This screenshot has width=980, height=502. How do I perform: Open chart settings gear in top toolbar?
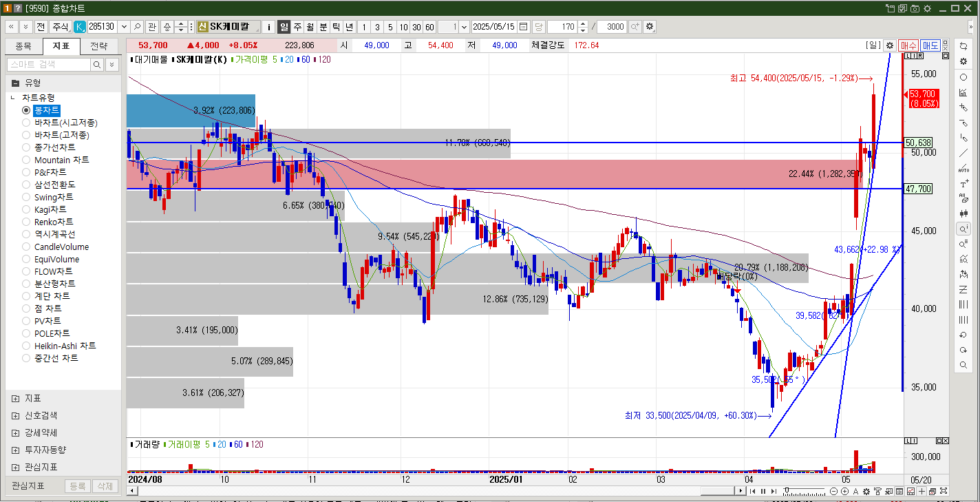[650, 27]
